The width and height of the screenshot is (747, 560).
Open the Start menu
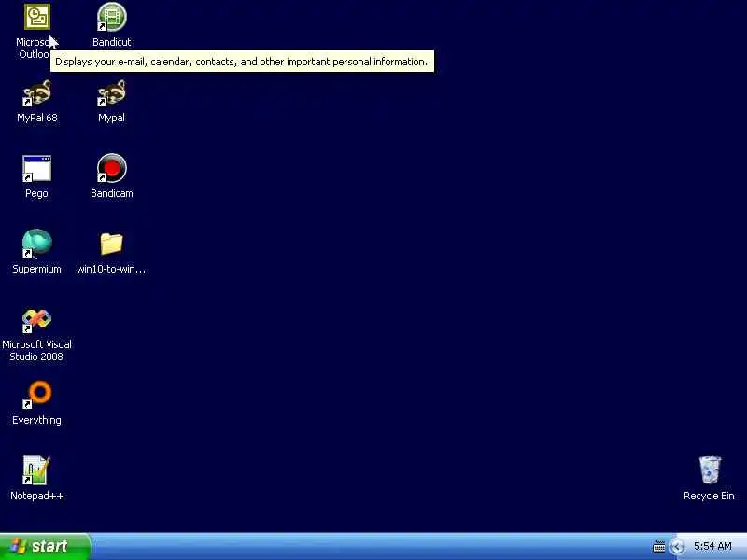coord(45,546)
